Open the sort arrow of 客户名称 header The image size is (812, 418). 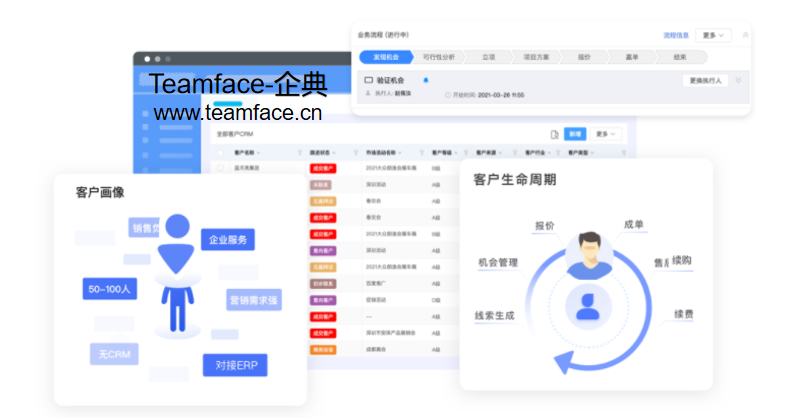[x=258, y=153]
